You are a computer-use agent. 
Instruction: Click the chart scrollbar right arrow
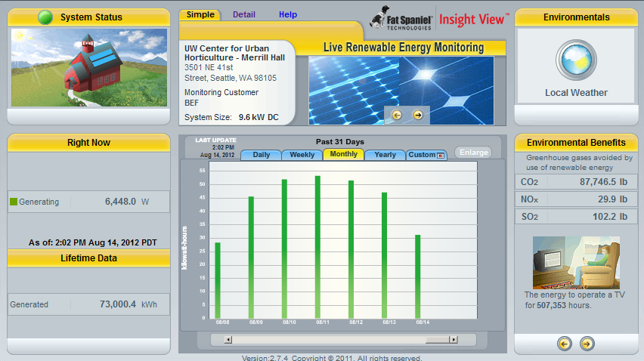click(x=453, y=340)
